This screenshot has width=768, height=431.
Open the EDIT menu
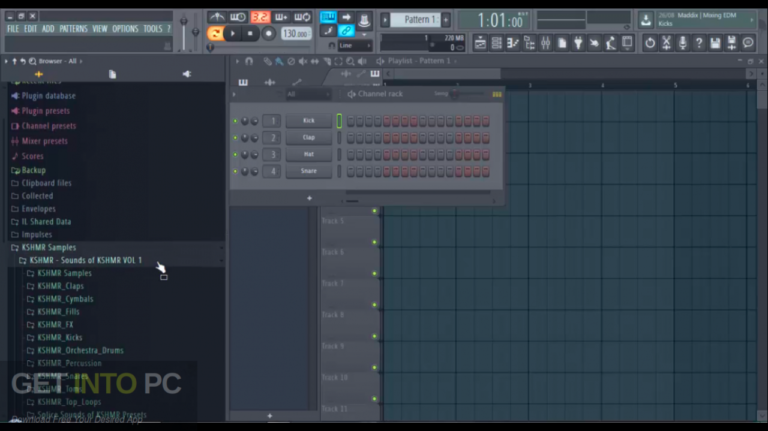point(30,29)
